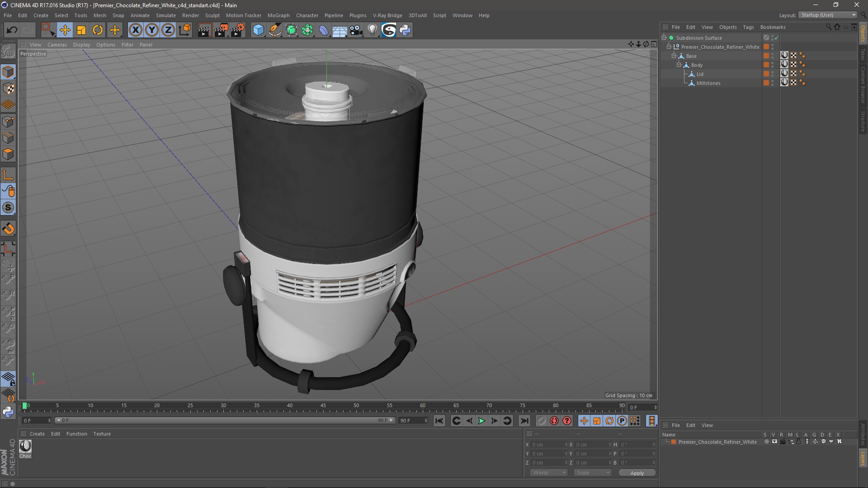The image size is (868, 488).
Task: Select the Move tool in top toolbar
Action: point(65,30)
